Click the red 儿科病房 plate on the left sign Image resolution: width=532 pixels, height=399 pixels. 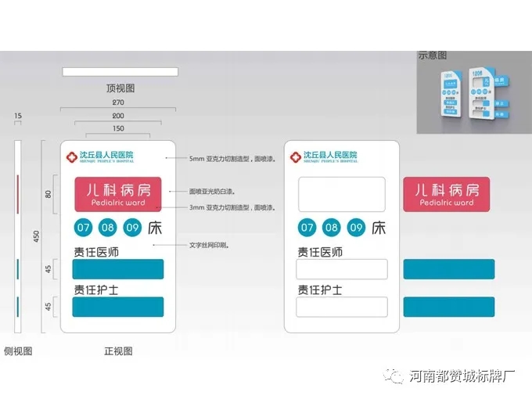tap(117, 194)
